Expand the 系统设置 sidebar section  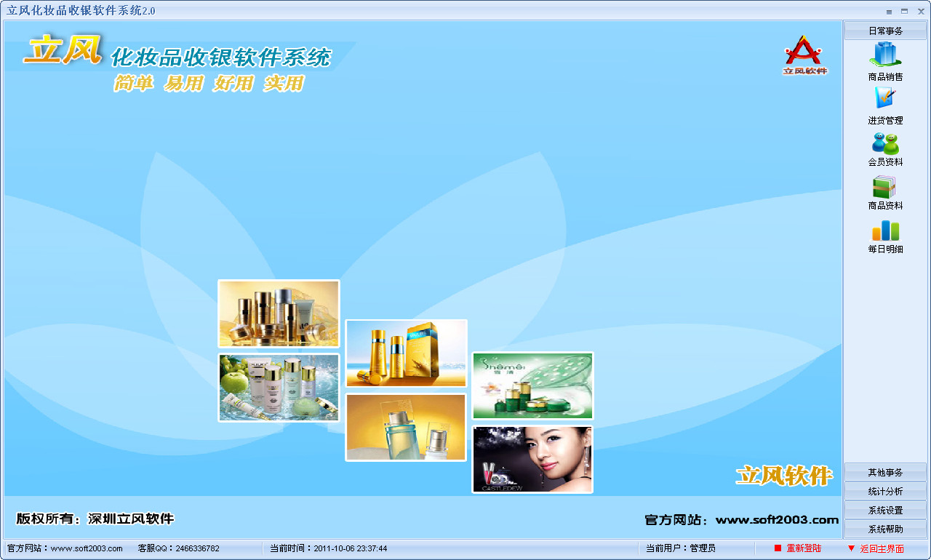point(885,511)
